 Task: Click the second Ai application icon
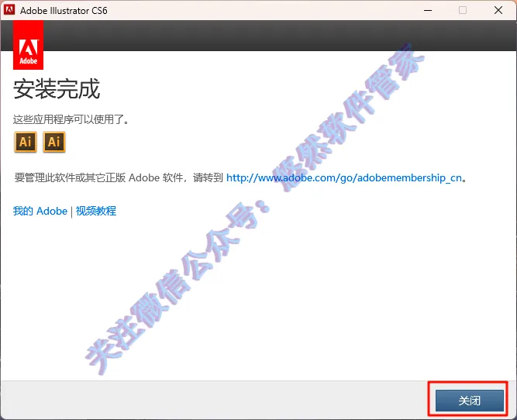click(x=54, y=142)
